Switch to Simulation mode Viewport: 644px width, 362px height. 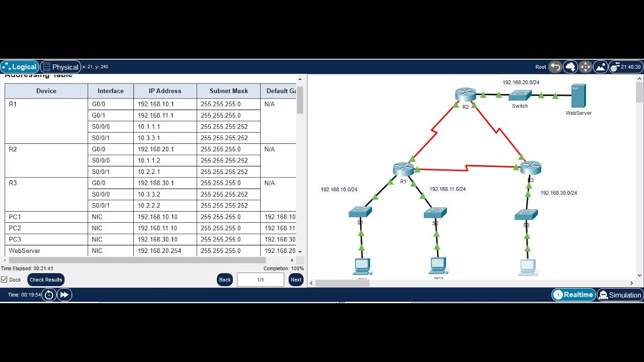(620, 295)
